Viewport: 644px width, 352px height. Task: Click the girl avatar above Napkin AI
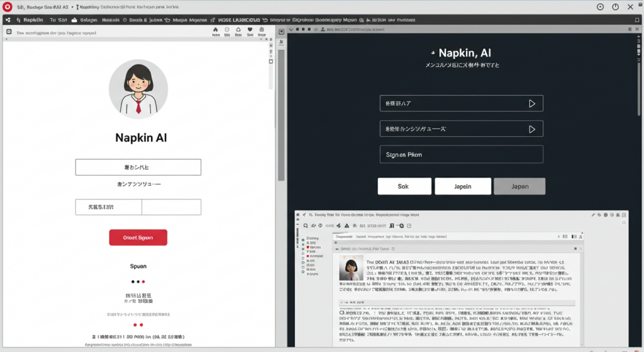coord(138,89)
